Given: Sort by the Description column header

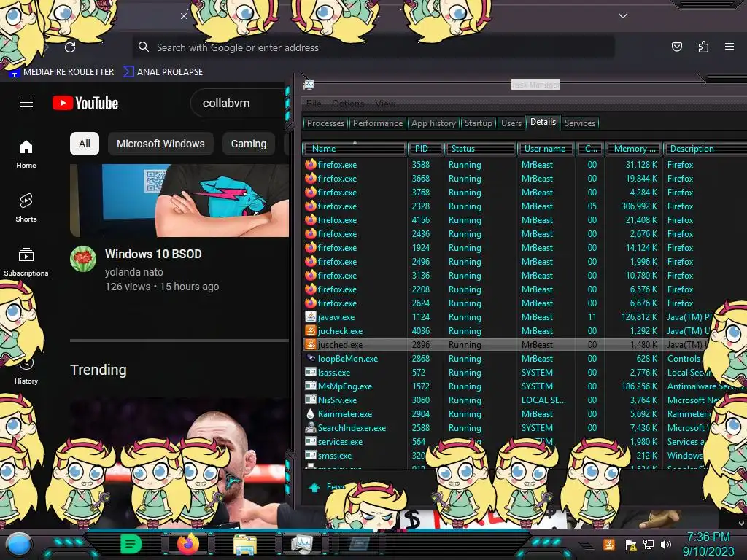Looking at the screenshot, I should 705,149.
